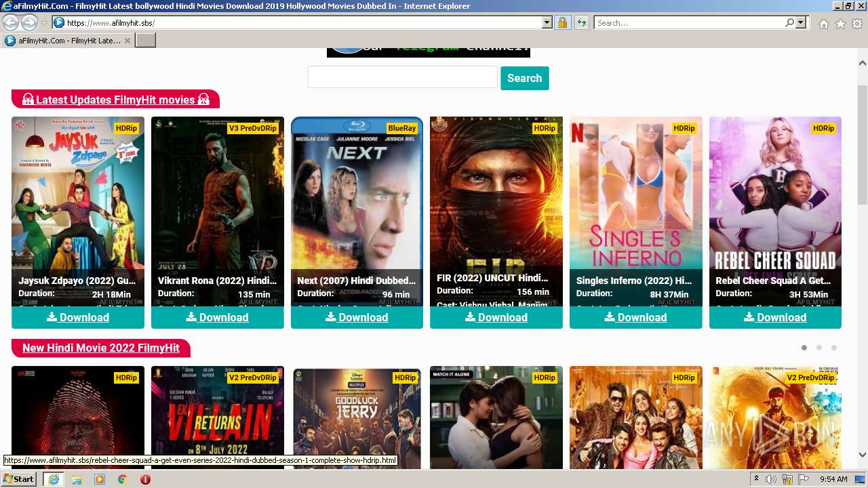Select the third carousel page dot

pos(834,348)
